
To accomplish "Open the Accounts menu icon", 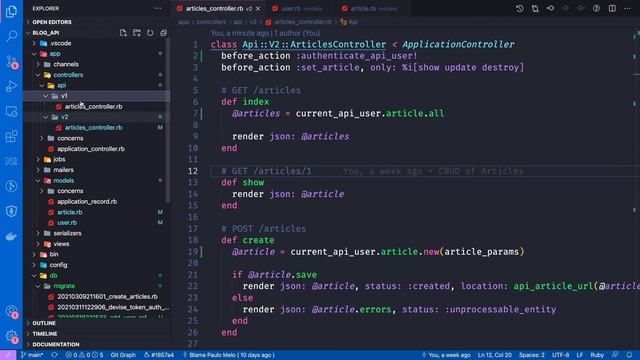I will (11, 312).
